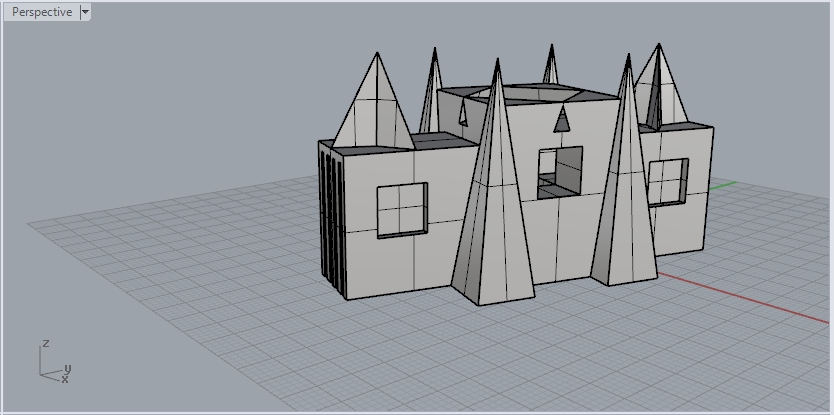The image size is (834, 415).
Task: Click the XYZ world axes icon
Action: 54,362
